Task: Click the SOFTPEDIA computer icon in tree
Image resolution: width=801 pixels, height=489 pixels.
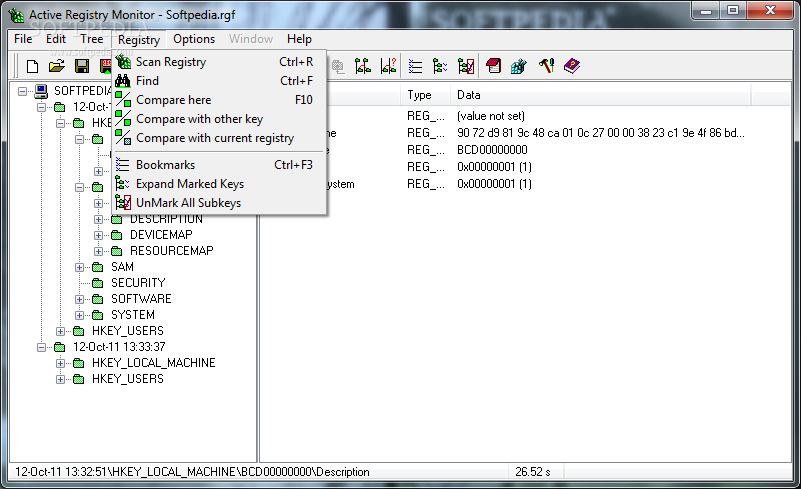Action: (41, 91)
